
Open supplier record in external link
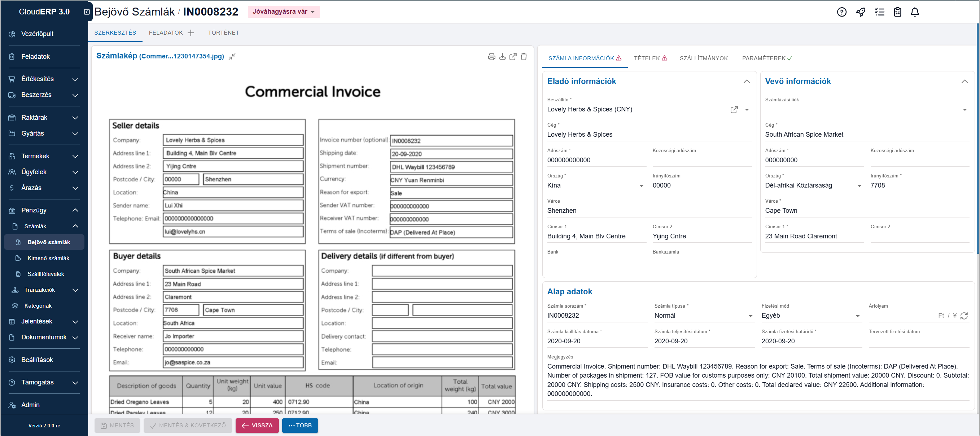[x=734, y=110]
